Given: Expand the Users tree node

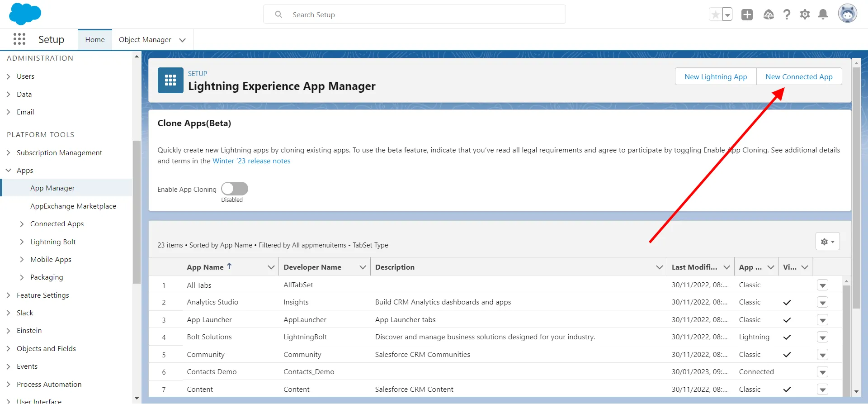Looking at the screenshot, I should 8,76.
